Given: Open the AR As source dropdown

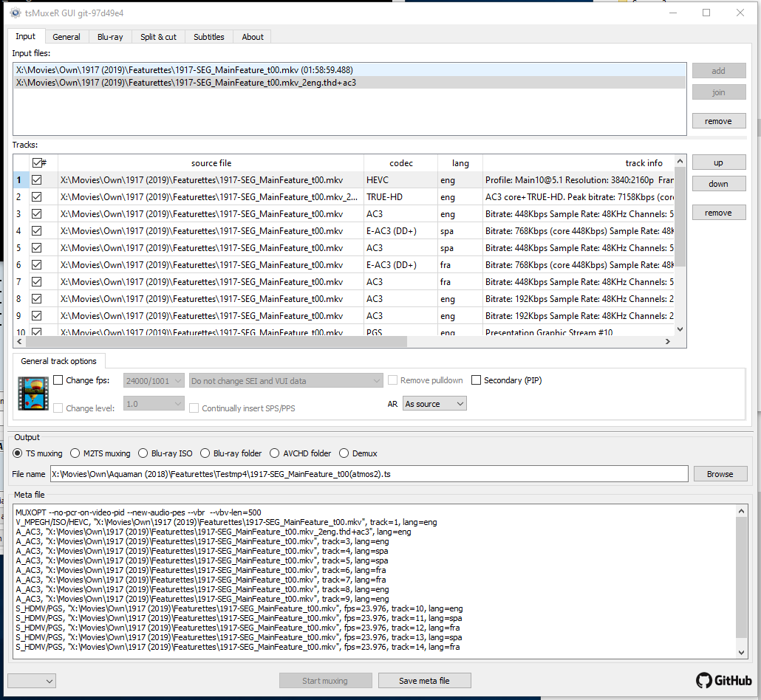Looking at the screenshot, I should click(434, 404).
